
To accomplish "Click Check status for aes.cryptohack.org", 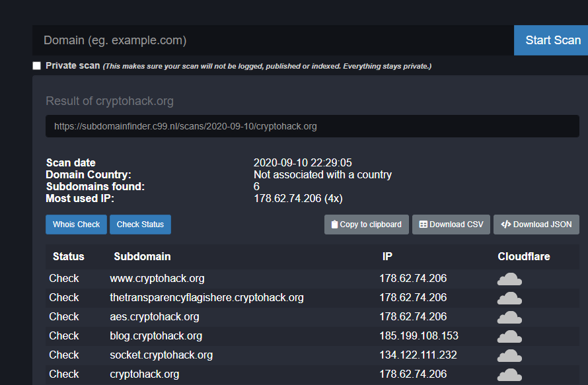I will (x=64, y=317).
